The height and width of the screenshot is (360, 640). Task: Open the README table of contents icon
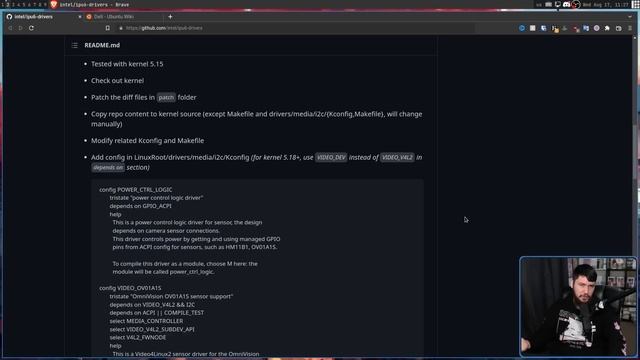[75, 45]
